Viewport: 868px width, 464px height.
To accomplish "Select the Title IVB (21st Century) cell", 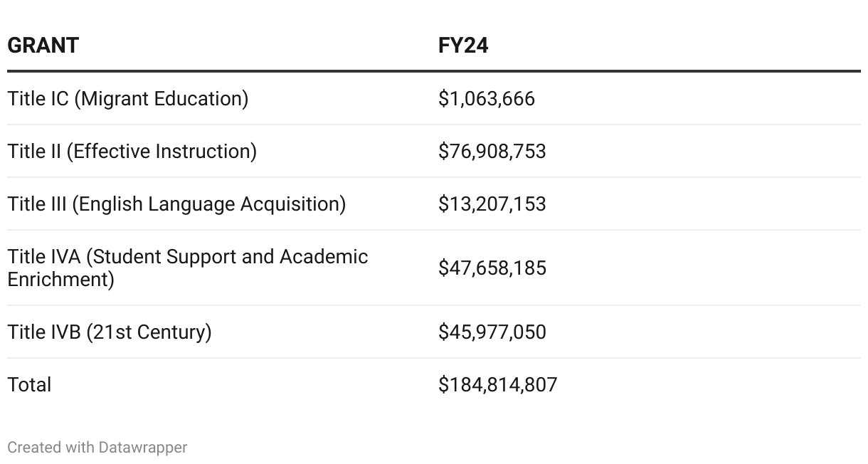I will point(110,332).
